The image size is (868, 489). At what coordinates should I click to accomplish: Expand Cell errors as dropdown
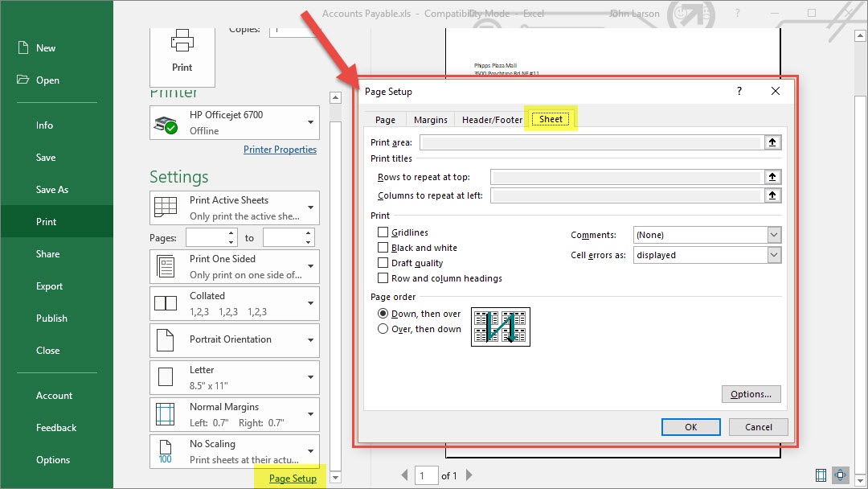tap(773, 255)
